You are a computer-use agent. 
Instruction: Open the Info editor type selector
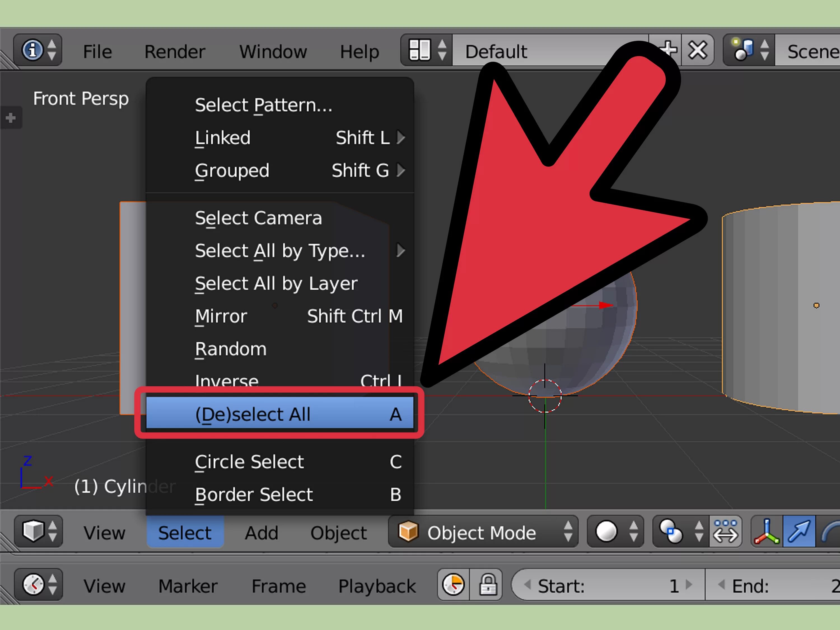[38, 50]
